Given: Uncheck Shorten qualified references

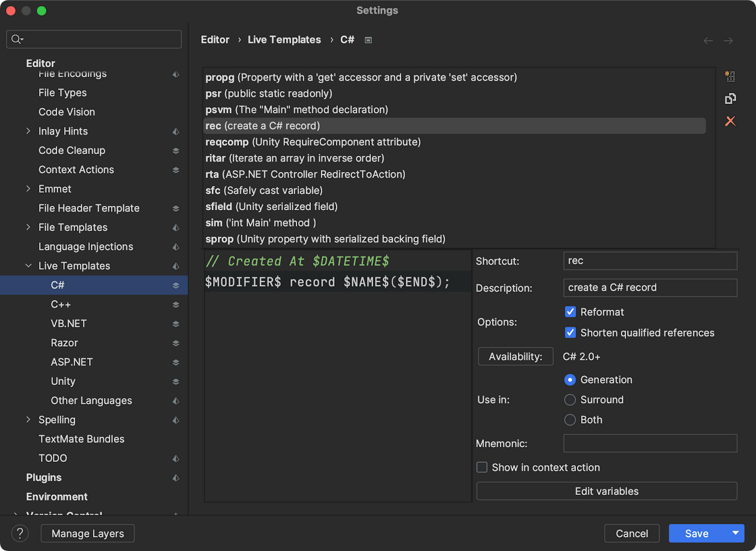Looking at the screenshot, I should tap(570, 333).
